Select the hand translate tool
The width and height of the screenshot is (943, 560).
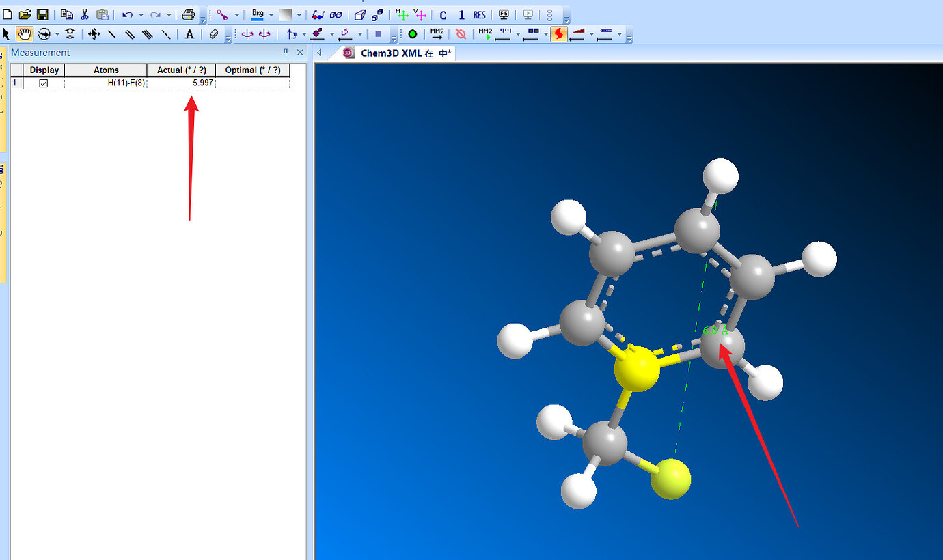pyautogui.click(x=25, y=33)
